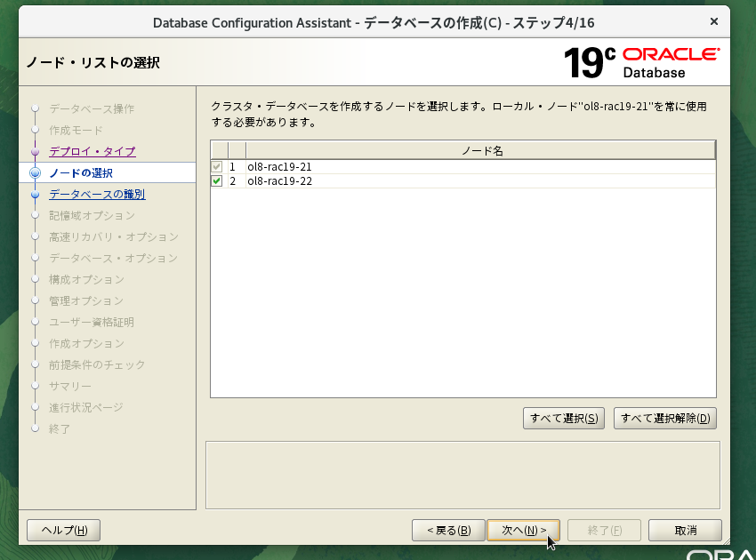Click the 次へ(N) next button

point(523,530)
